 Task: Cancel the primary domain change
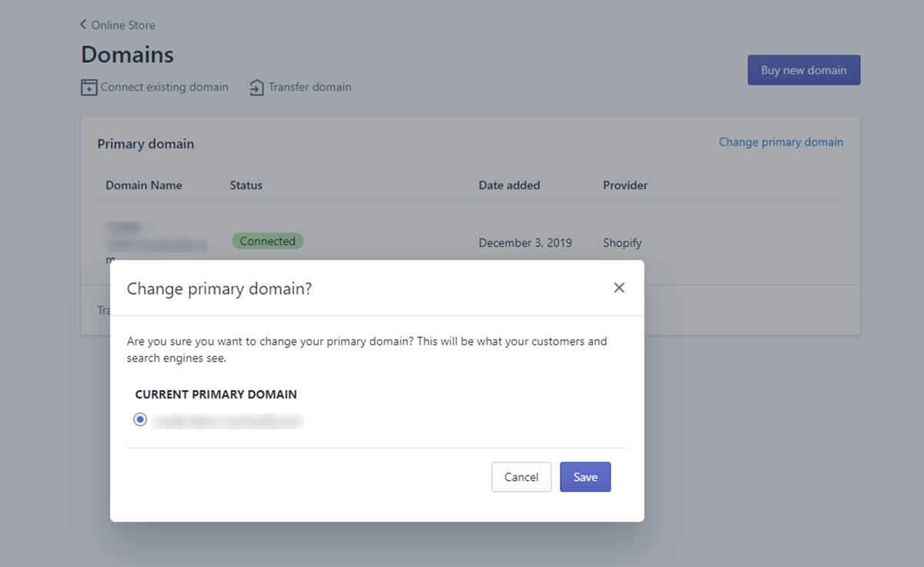pyautogui.click(x=521, y=477)
